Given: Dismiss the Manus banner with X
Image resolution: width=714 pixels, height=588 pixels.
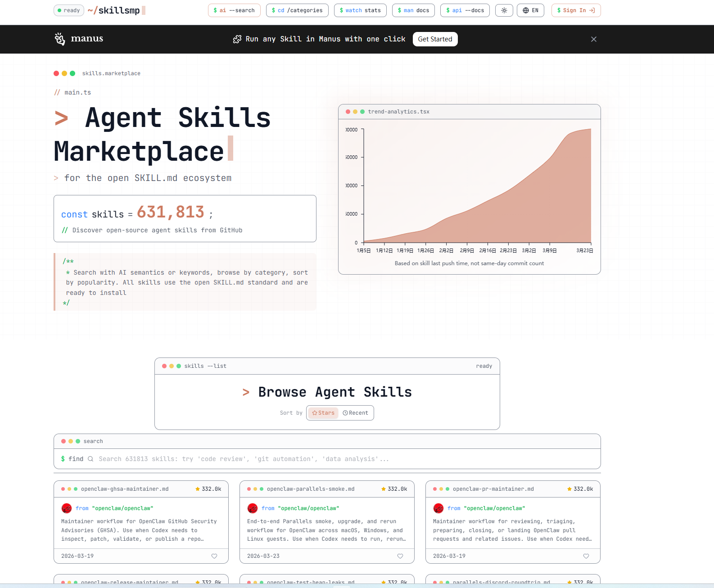Looking at the screenshot, I should (x=594, y=39).
